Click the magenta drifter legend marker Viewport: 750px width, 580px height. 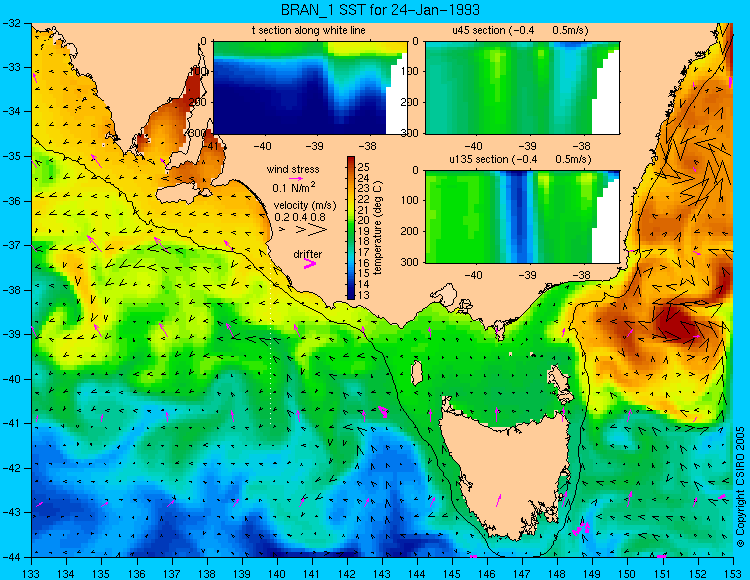(x=309, y=263)
